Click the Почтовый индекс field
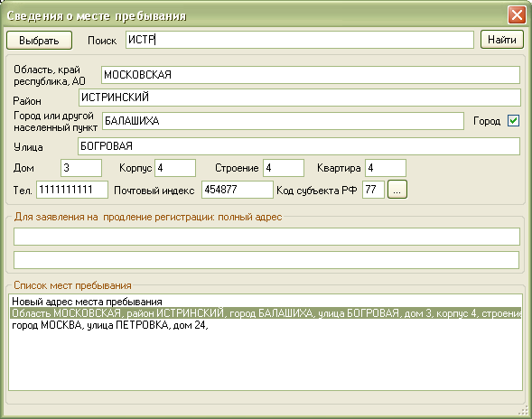The height and width of the screenshot is (419, 532). point(238,190)
